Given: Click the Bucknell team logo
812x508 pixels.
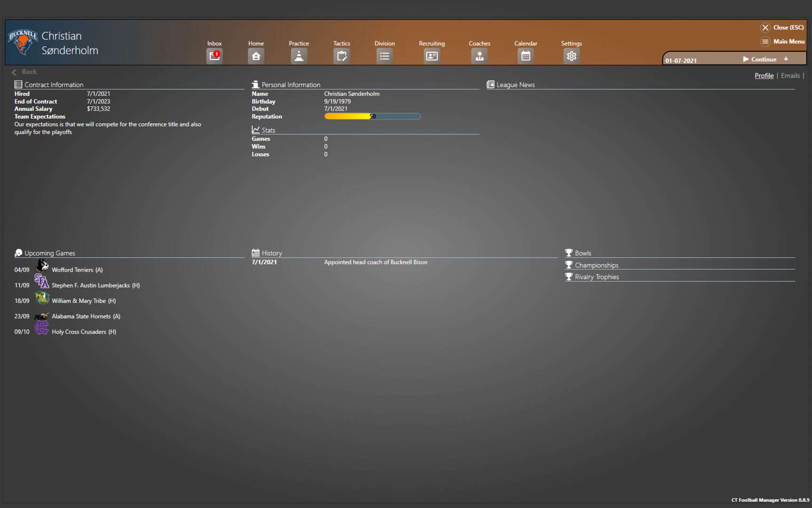Looking at the screenshot, I should pyautogui.click(x=23, y=42).
